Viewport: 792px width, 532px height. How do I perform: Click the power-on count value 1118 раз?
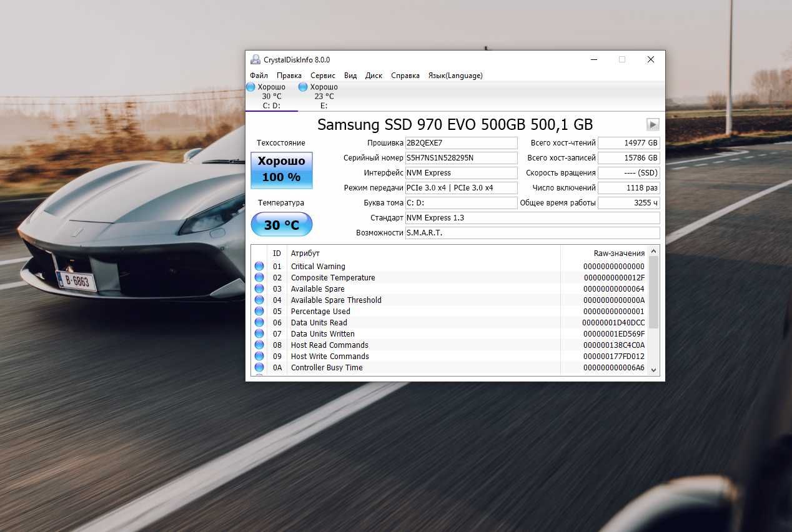click(x=629, y=188)
